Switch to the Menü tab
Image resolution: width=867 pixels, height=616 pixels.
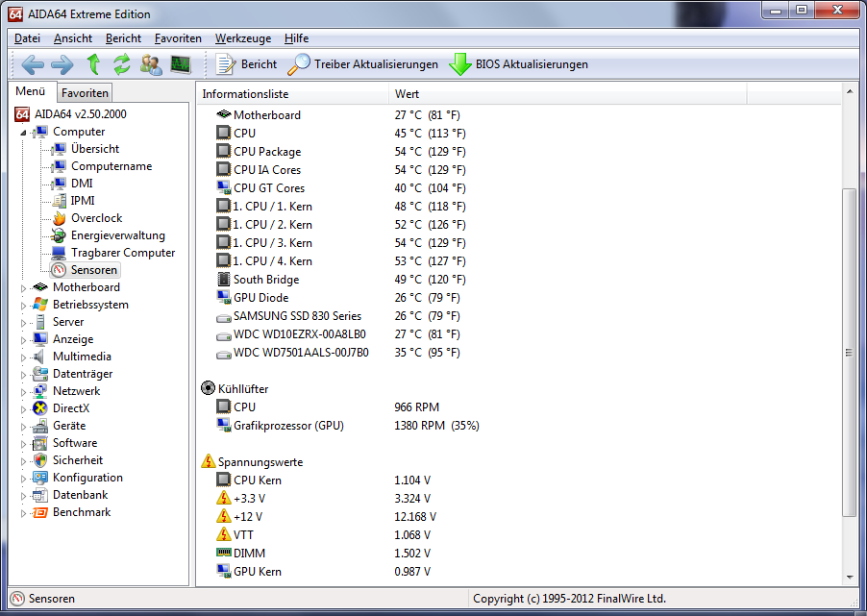tap(31, 91)
